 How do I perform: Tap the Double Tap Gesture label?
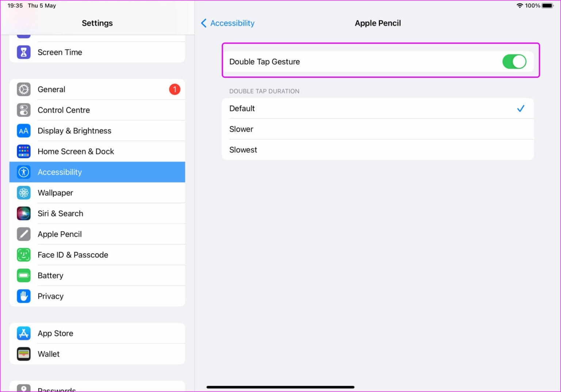pos(264,62)
